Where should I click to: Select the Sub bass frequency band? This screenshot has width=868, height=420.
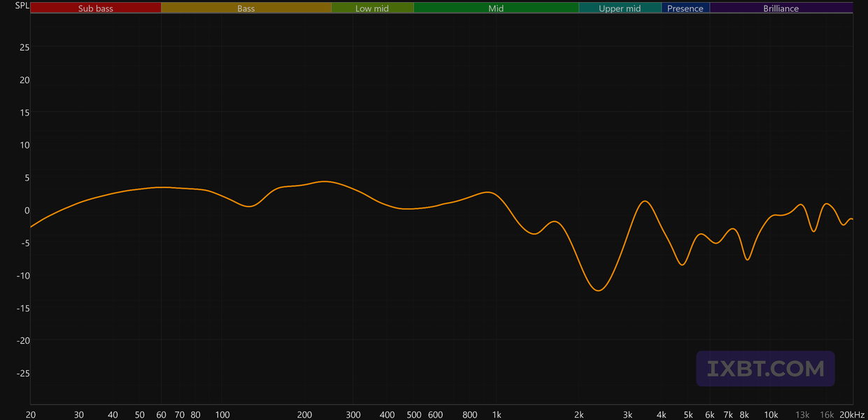[x=96, y=8]
